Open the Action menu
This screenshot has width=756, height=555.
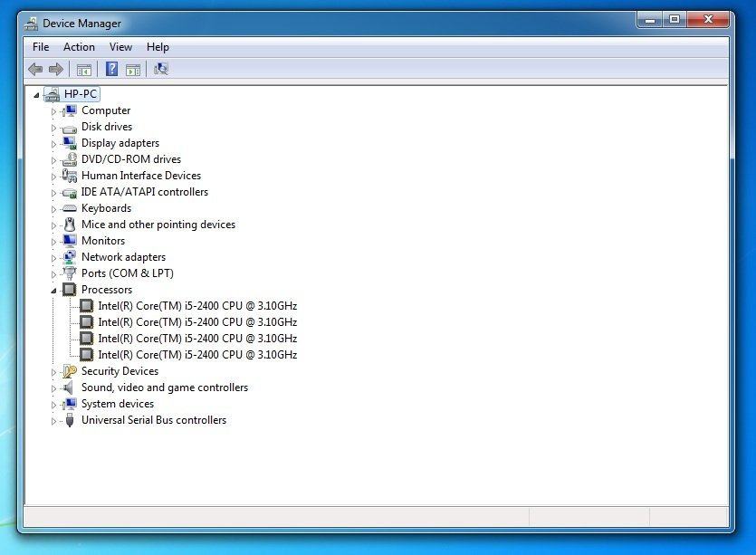click(x=79, y=47)
